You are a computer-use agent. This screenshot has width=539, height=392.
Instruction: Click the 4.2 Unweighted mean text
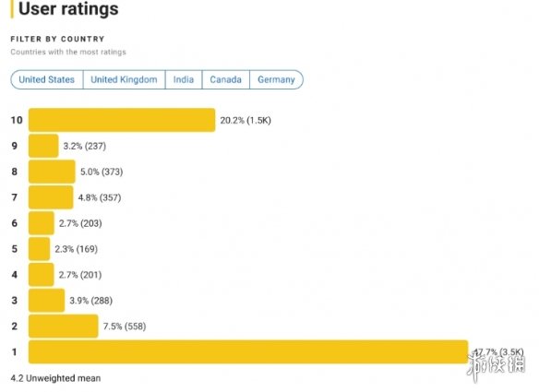tap(55, 378)
